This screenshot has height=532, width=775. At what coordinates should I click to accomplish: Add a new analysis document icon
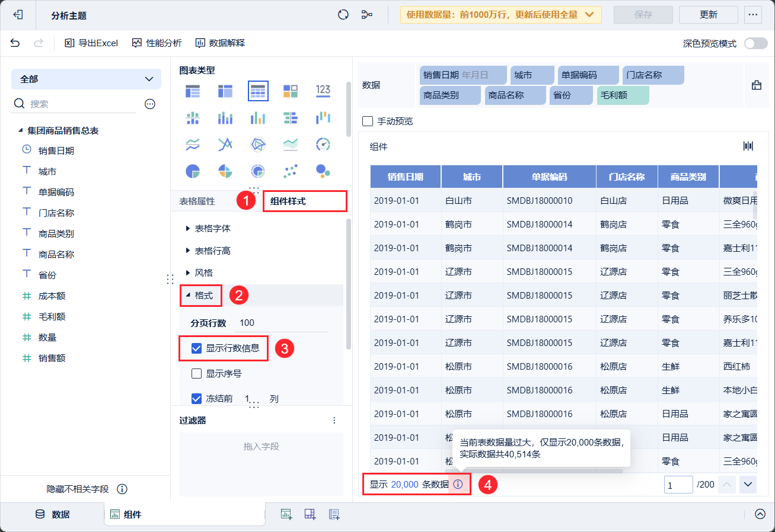pos(334,514)
